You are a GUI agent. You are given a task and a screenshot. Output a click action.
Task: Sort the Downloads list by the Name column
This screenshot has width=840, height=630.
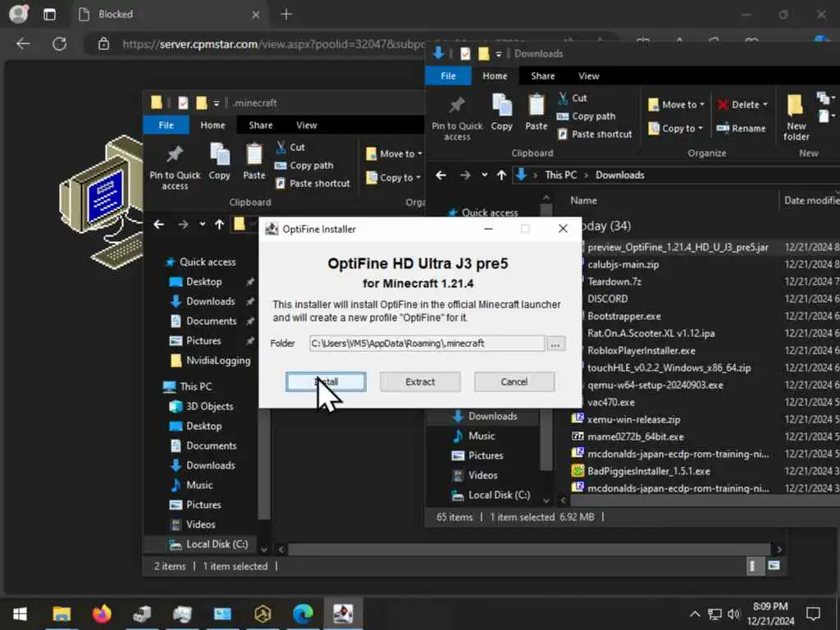click(583, 200)
